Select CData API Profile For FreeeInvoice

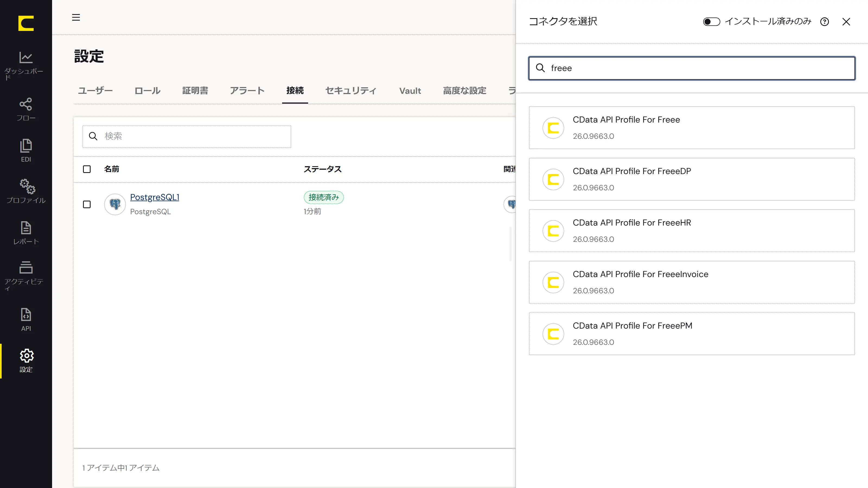(x=692, y=282)
